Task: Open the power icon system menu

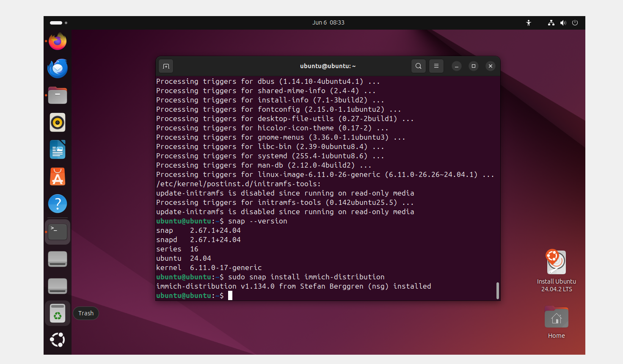Action: coord(575,23)
